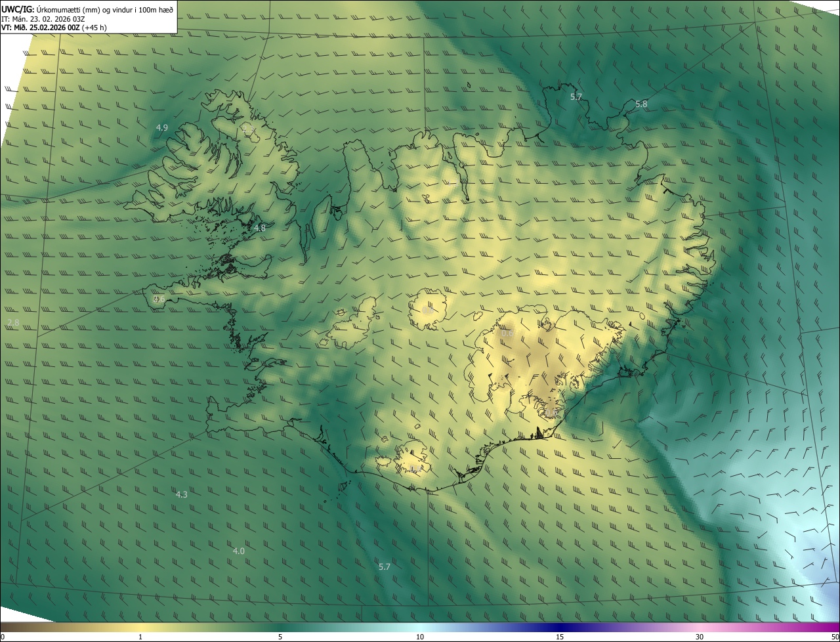Click the 2.8 precipitation value label

13,322
